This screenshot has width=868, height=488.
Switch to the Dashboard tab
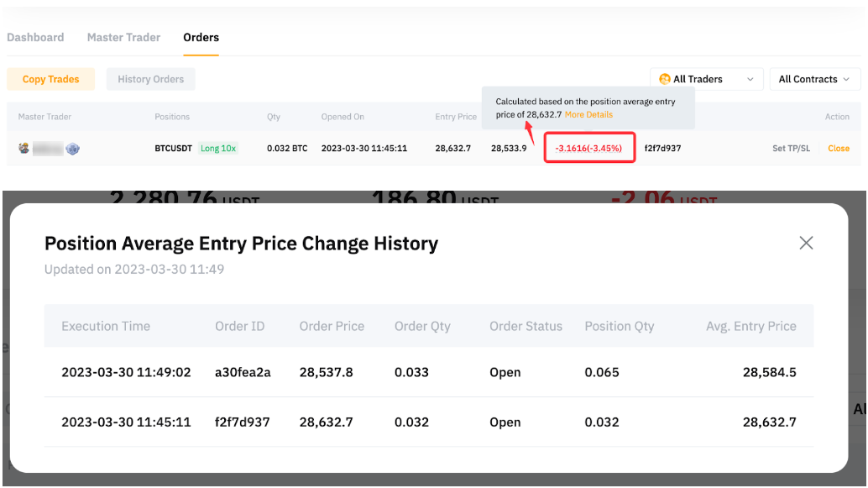[35, 38]
